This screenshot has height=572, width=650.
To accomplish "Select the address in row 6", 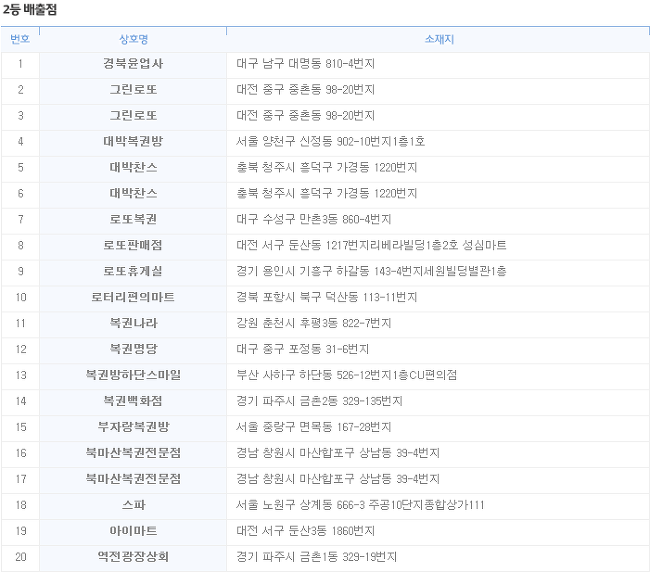I will click(x=327, y=193).
